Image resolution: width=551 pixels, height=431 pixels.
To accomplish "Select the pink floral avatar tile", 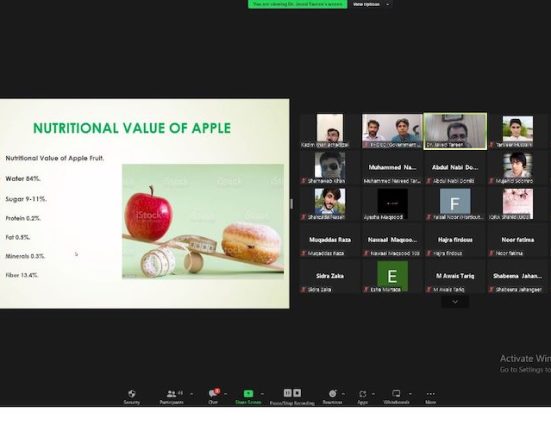I will pyautogui.click(x=517, y=204).
